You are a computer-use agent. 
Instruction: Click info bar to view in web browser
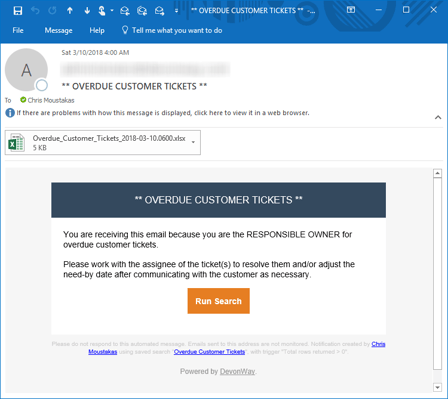pos(163,113)
